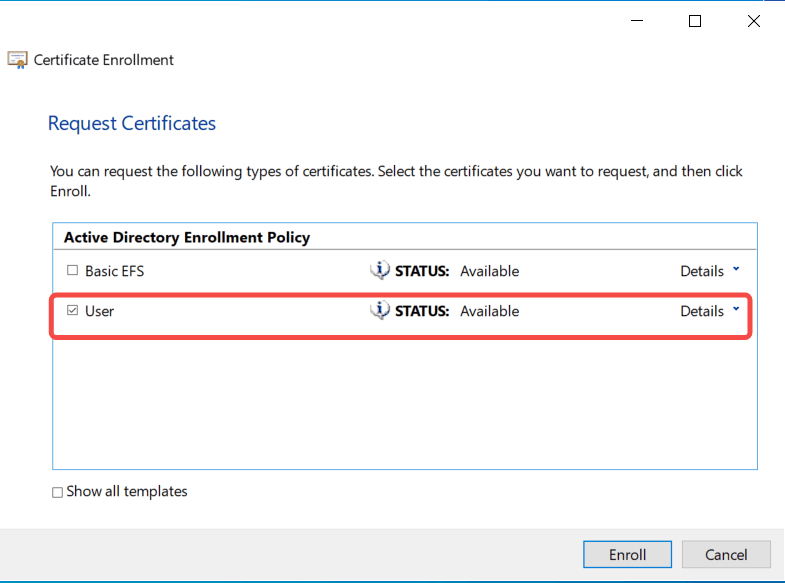Open Details text for User row
Viewport: 785px width, 583px height.
[702, 311]
